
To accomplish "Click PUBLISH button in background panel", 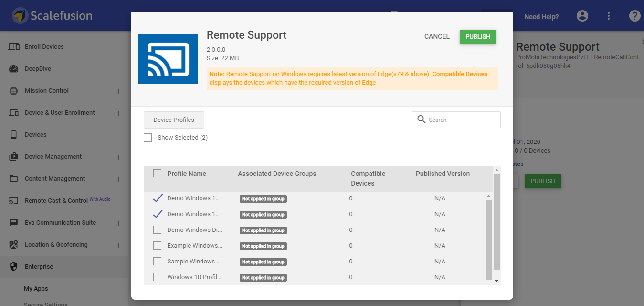I will click(543, 181).
